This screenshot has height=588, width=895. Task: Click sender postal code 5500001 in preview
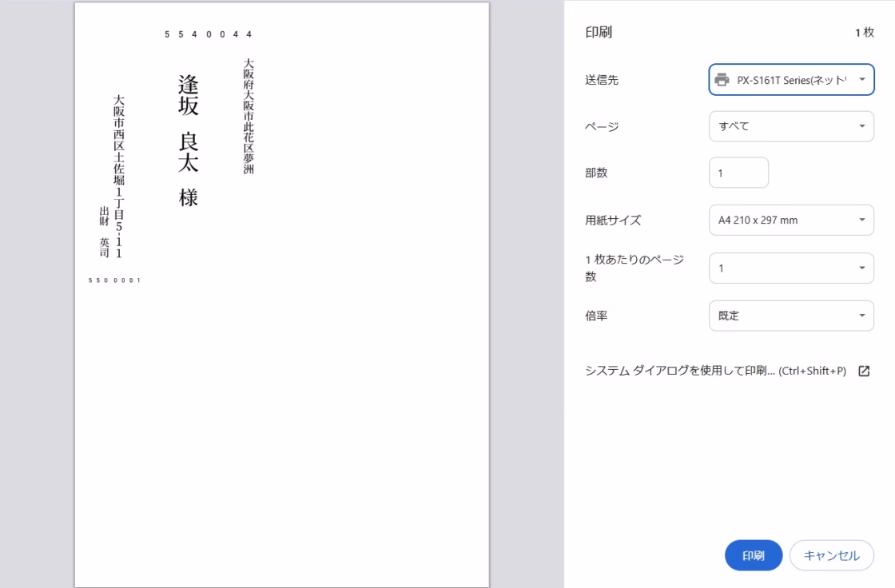coord(117,280)
